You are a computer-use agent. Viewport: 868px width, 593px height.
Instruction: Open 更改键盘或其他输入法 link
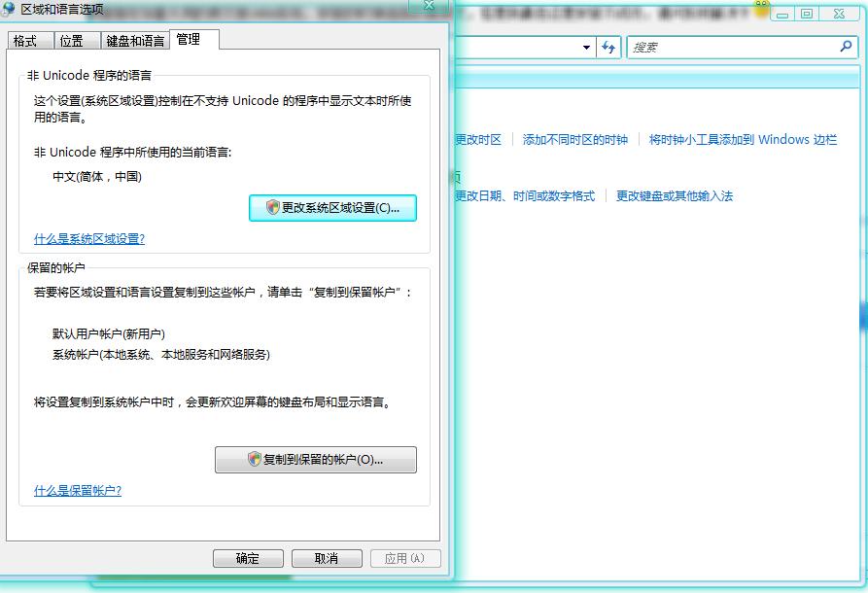tap(675, 196)
